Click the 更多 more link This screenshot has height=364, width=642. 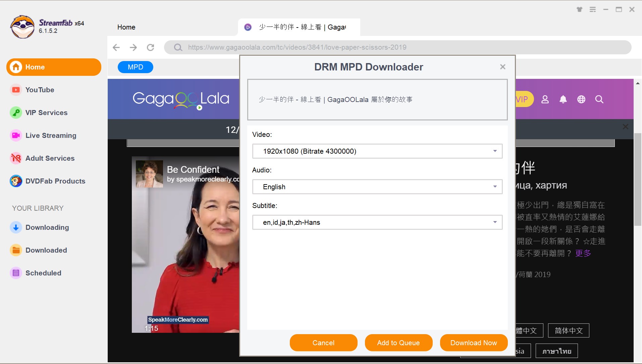click(x=583, y=253)
